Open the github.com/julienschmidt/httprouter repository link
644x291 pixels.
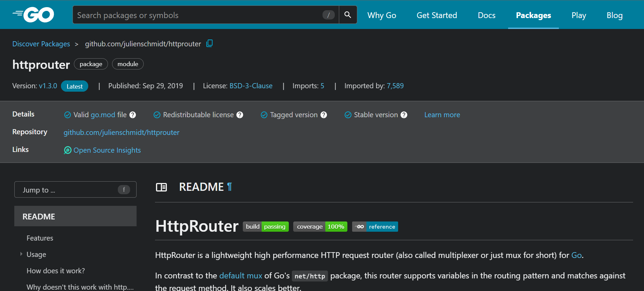122,133
